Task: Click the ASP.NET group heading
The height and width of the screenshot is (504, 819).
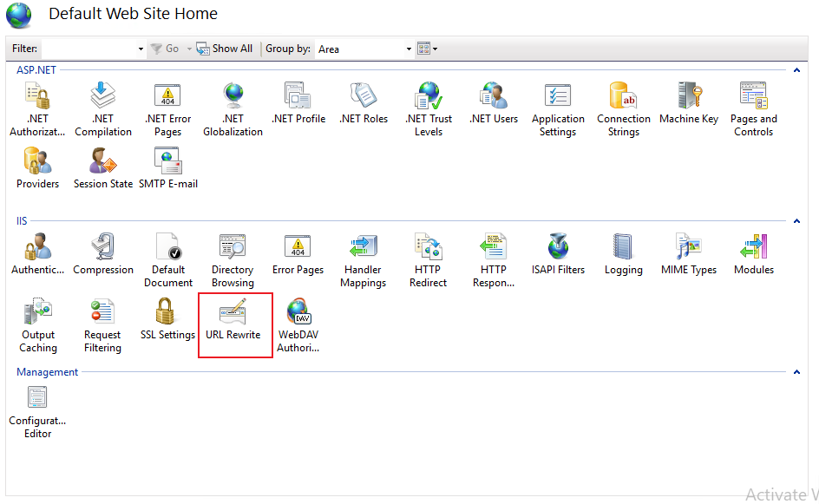Action: [x=36, y=70]
